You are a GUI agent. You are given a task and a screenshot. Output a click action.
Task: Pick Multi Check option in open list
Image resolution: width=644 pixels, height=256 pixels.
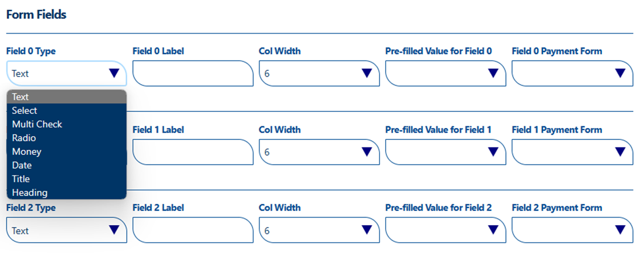[67, 124]
